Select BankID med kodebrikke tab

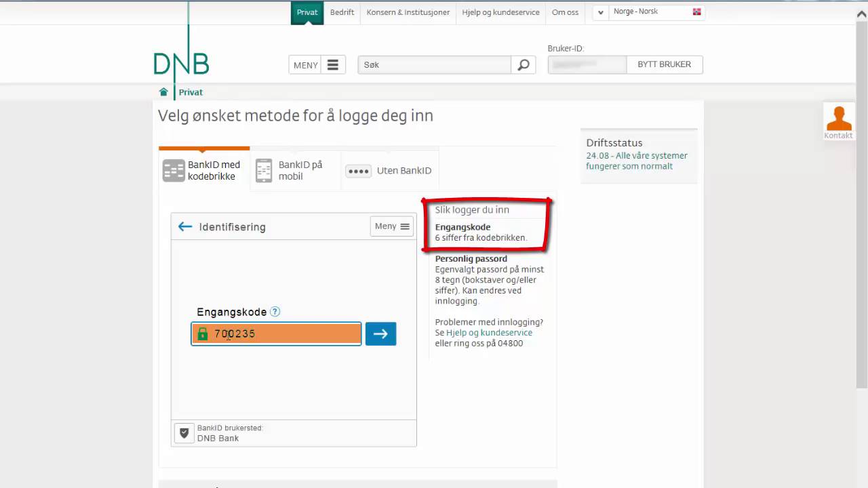pyautogui.click(x=203, y=170)
